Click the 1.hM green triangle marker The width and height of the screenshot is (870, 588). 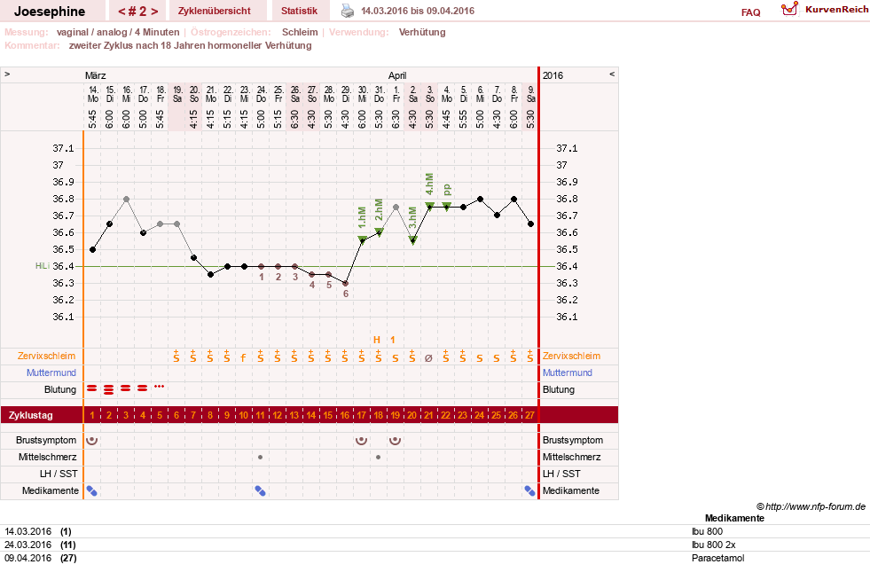click(x=362, y=239)
